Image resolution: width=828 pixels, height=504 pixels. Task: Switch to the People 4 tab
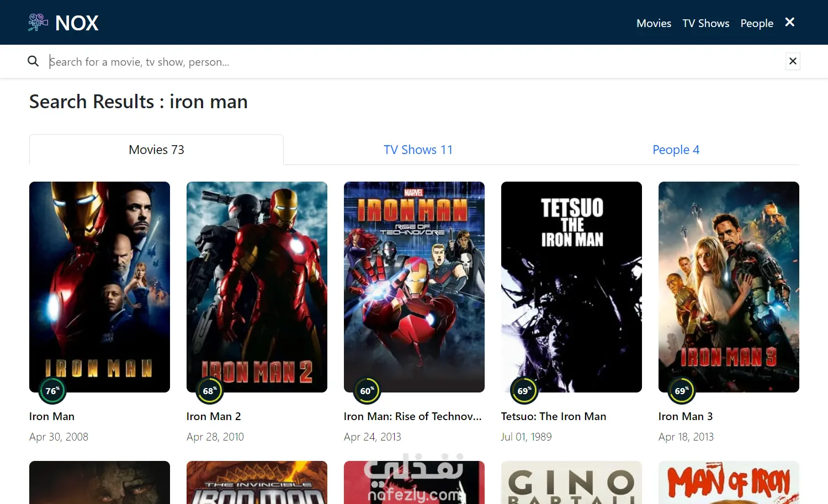click(676, 150)
